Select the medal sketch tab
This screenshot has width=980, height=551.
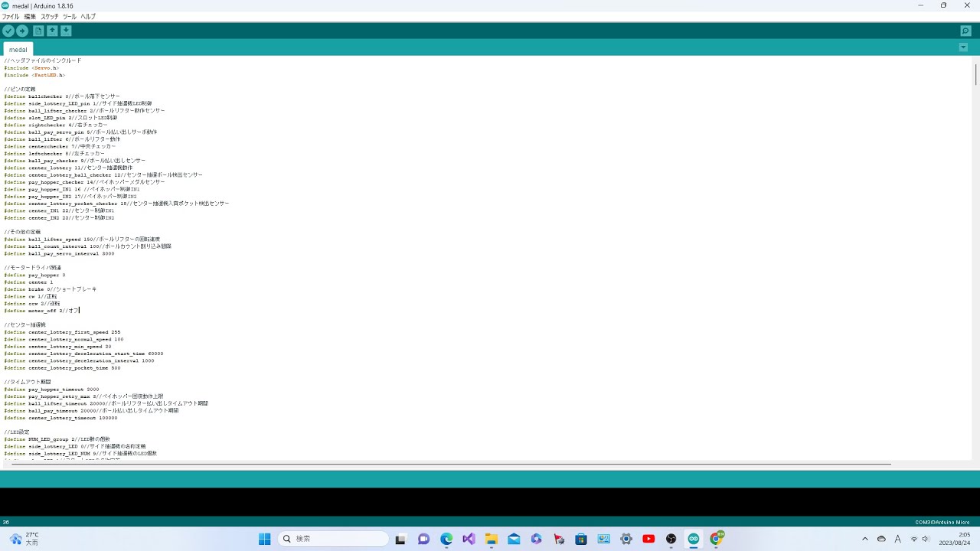(18, 49)
